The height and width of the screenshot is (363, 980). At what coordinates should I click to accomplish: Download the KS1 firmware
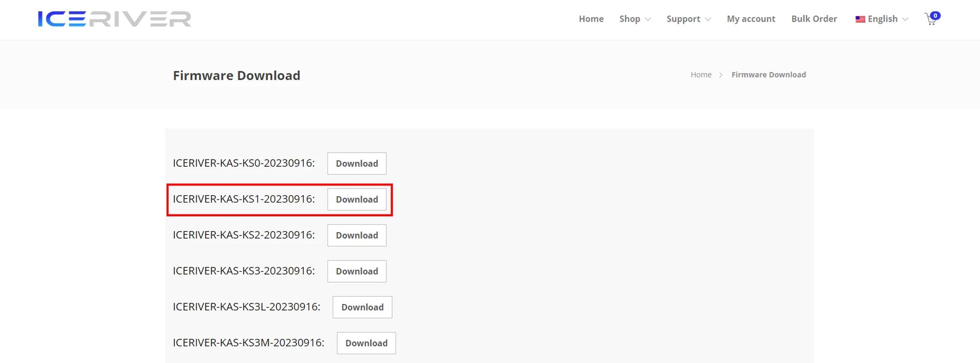357,200
